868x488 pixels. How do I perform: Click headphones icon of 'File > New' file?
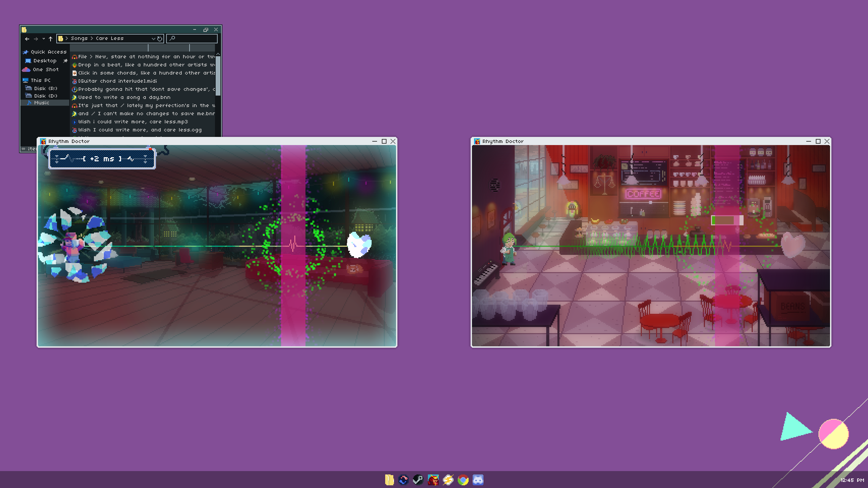[x=75, y=57]
